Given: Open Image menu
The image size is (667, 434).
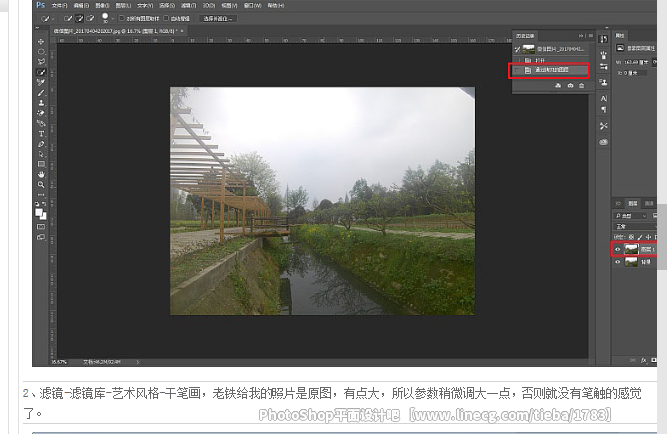Looking at the screenshot, I should point(102,6).
